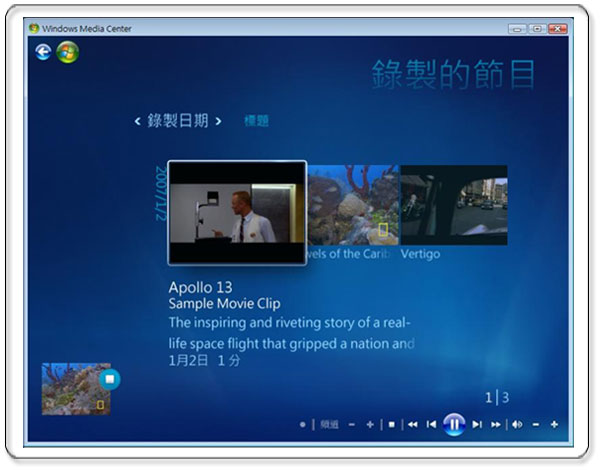Select the Vertigo recording thumbnail
Viewport: 600px width, 470px height.
click(x=454, y=205)
